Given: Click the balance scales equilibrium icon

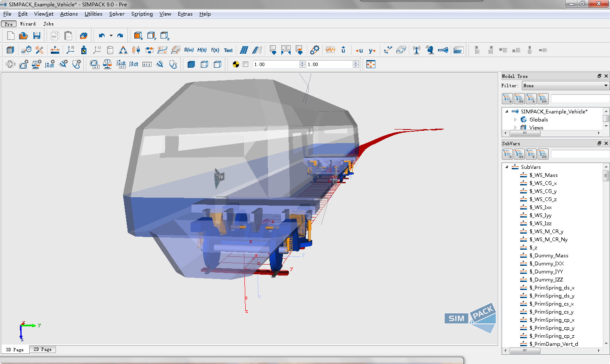Looking at the screenshot, I should point(108,64).
